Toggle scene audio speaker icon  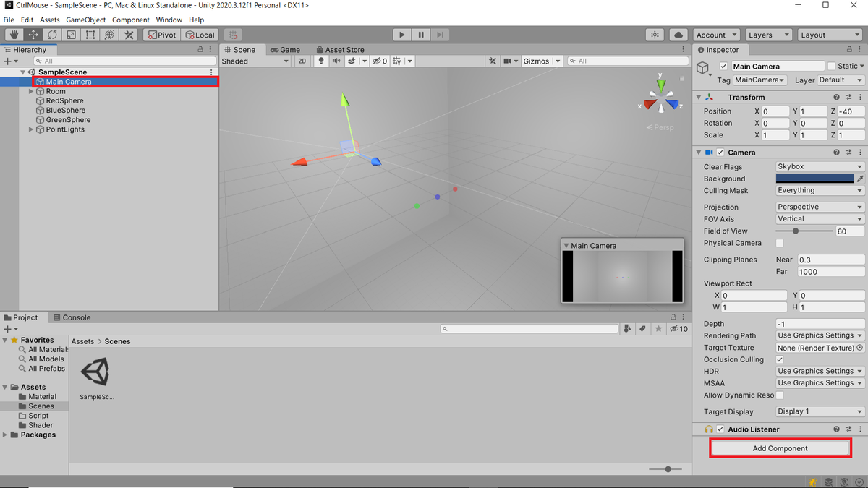coord(336,61)
